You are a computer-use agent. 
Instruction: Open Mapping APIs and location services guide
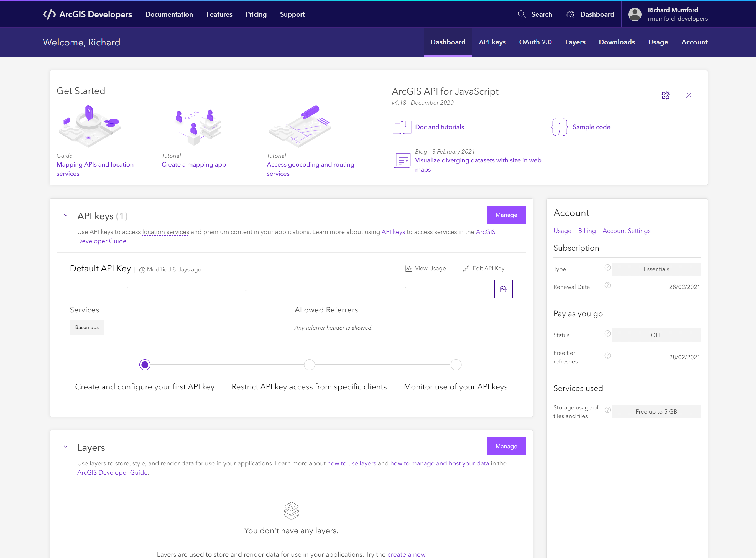pyautogui.click(x=95, y=169)
